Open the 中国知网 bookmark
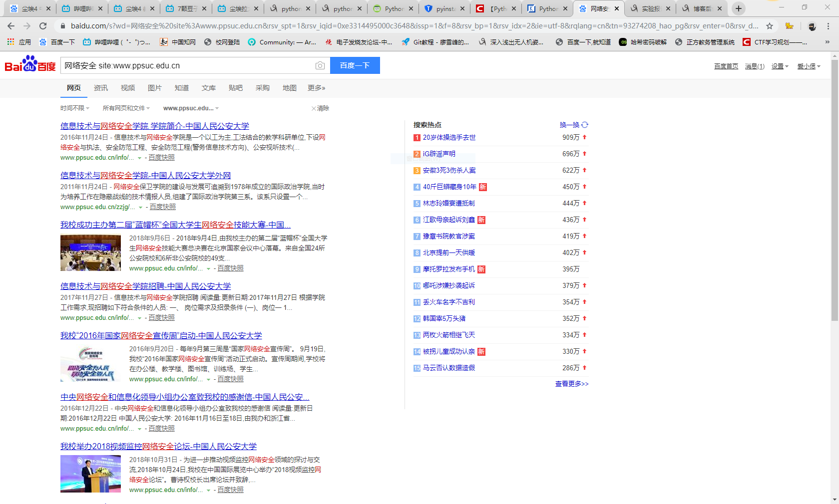Screen dimensions: 839x504 [178, 42]
